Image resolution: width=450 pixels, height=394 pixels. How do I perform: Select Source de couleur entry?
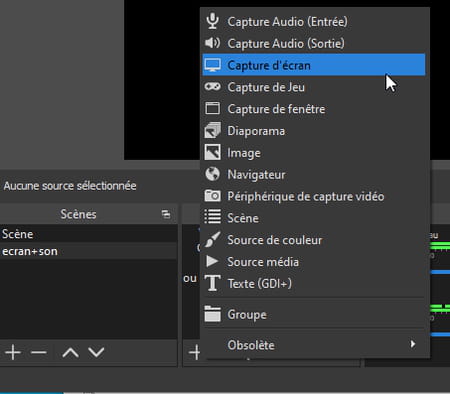pos(314,240)
